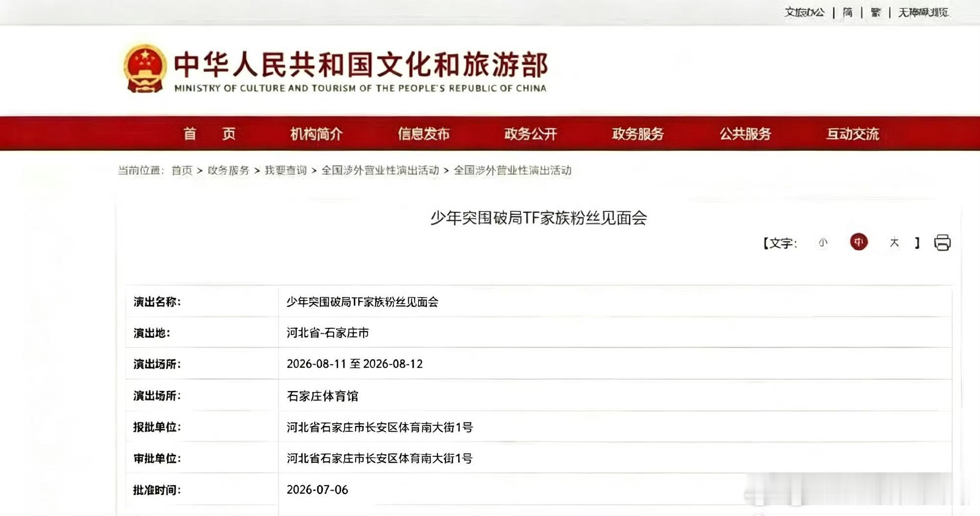Click the approval date 2026-07-06

click(318, 490)
